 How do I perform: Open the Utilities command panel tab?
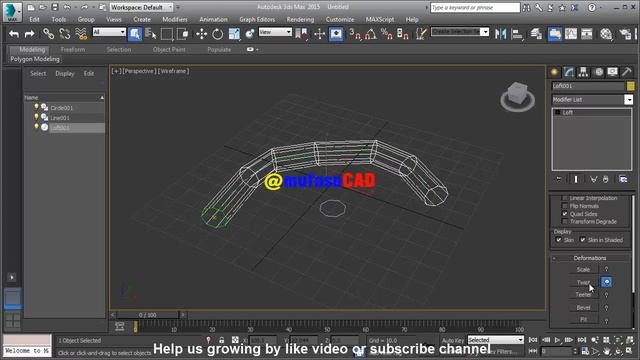tap(627, 72)
